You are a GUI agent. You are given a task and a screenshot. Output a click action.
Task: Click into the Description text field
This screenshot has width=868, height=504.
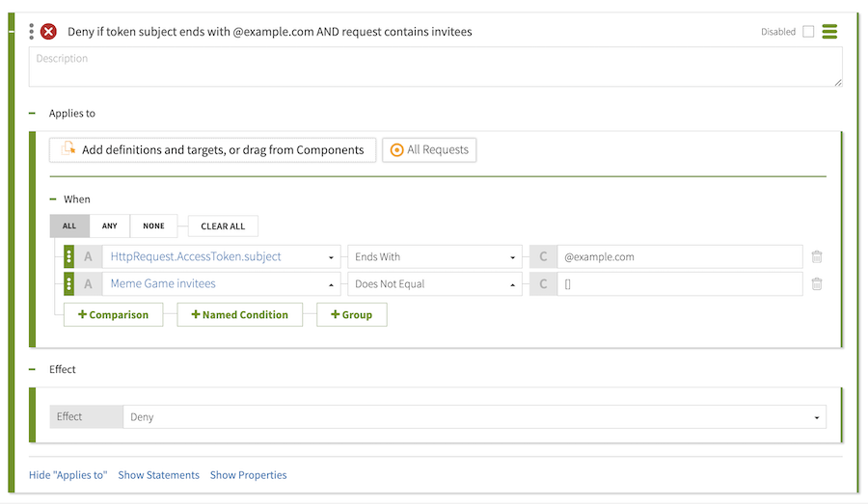(435, 67)
